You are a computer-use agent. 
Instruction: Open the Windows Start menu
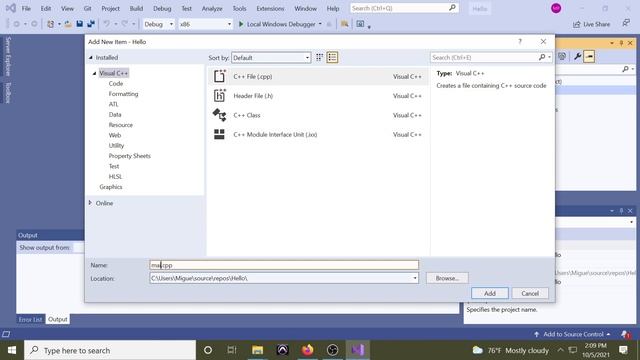click(x=11, y=350)
